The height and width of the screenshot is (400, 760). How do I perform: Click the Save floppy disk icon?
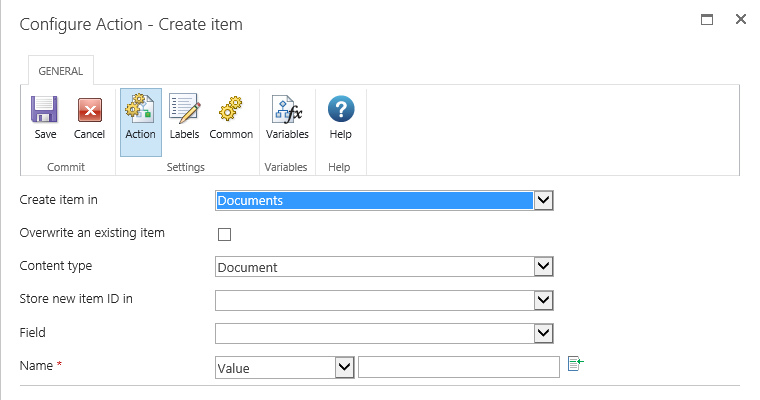pos(45,109)
